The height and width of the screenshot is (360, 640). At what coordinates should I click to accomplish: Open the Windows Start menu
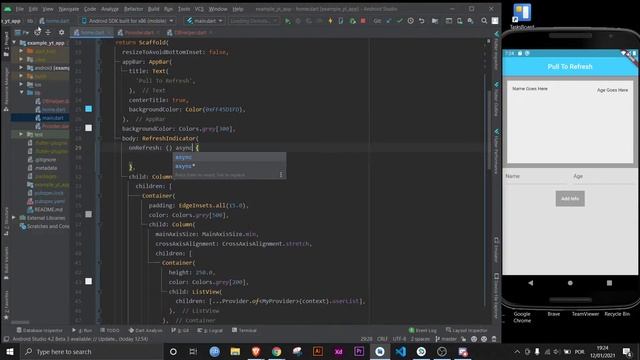(x=10, y=351)
